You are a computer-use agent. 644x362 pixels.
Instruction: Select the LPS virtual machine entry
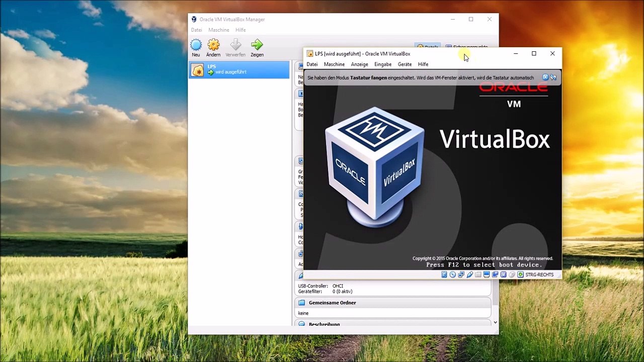click(x=239, y=69)
